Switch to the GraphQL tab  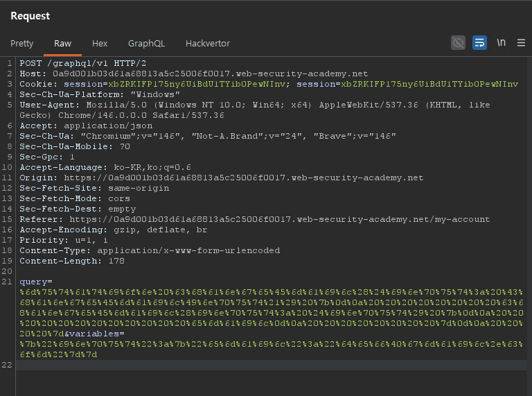tap(146, 44)
